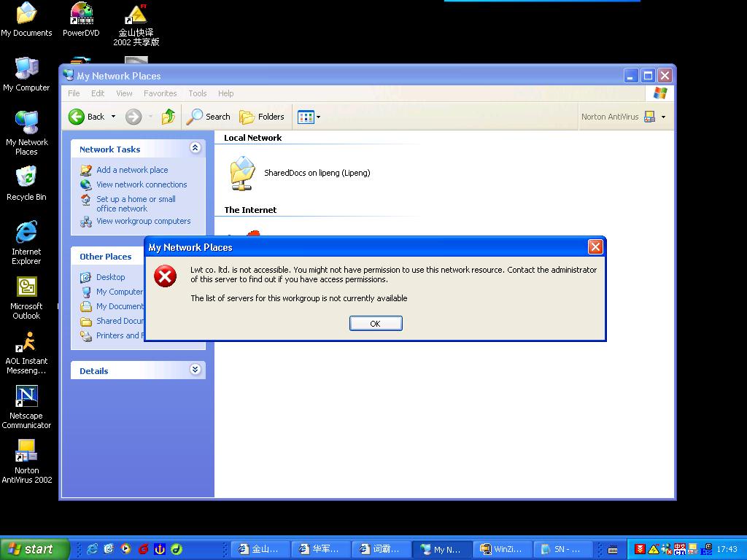Viewport: 747px width, 560px height.
Task: Open the Search pane
Action: [x=208, y=117]
